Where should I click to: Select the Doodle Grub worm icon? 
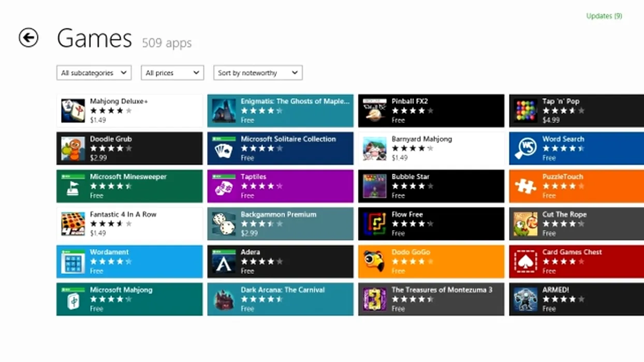point(73,148)
